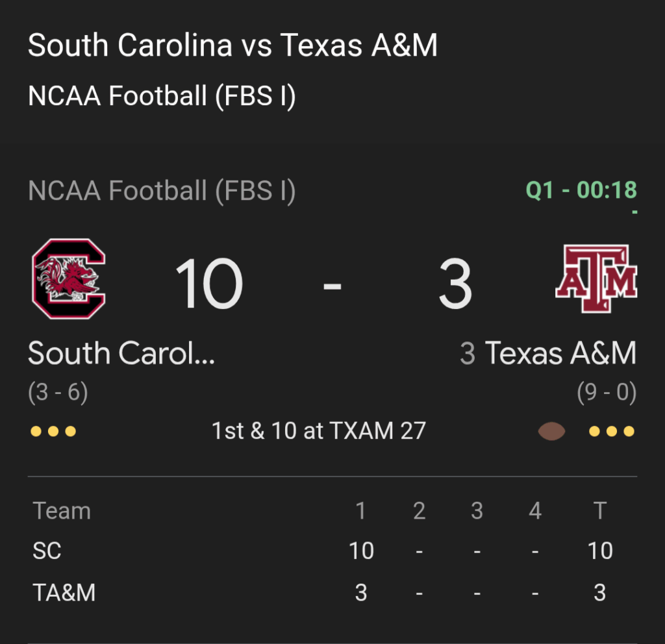665x644 pixels.
Task: Open the South Carolina team name
Action: click(x=121, y=354)
